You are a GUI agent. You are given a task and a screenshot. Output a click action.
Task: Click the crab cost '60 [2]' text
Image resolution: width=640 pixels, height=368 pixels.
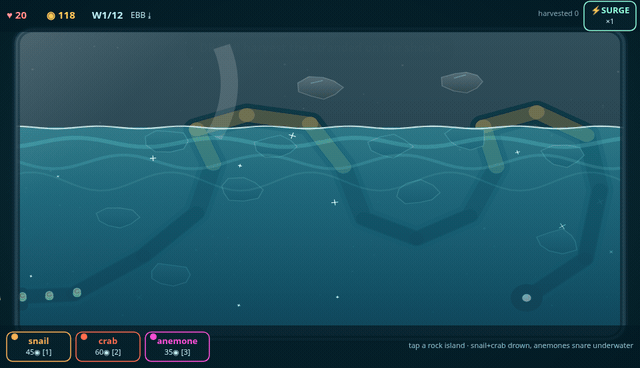108,352
